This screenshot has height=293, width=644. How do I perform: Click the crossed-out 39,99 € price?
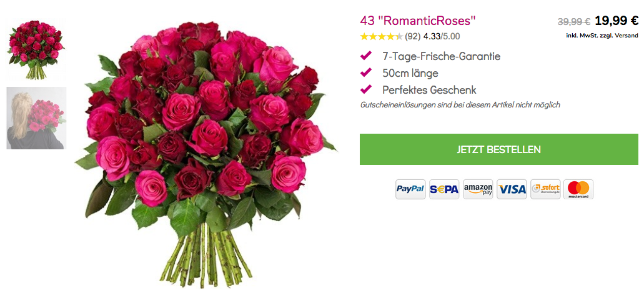click(574, 21)
